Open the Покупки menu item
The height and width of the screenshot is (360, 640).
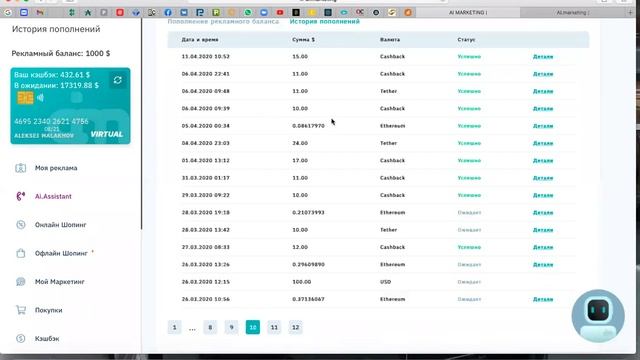pos(49,310)
